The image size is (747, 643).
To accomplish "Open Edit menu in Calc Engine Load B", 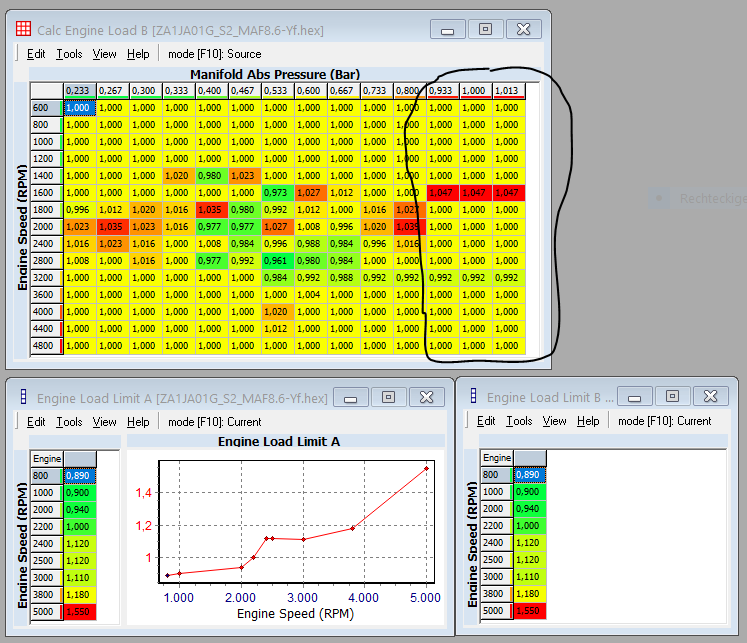I will click(x=36, y=54).
